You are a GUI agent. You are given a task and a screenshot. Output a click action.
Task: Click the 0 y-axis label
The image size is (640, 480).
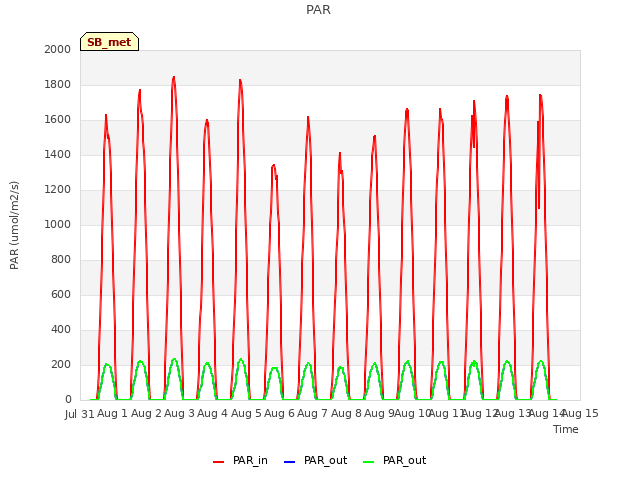pos(68,399)
